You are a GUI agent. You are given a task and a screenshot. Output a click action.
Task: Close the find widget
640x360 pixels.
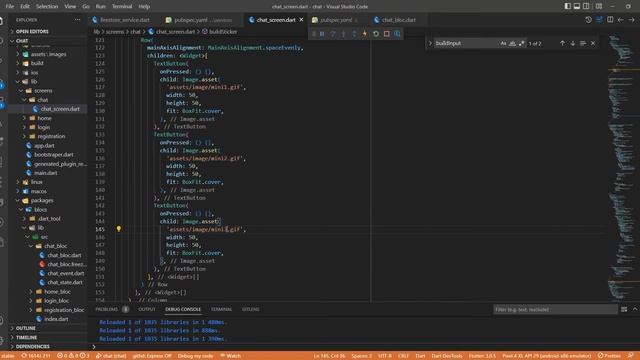(593, 43)
